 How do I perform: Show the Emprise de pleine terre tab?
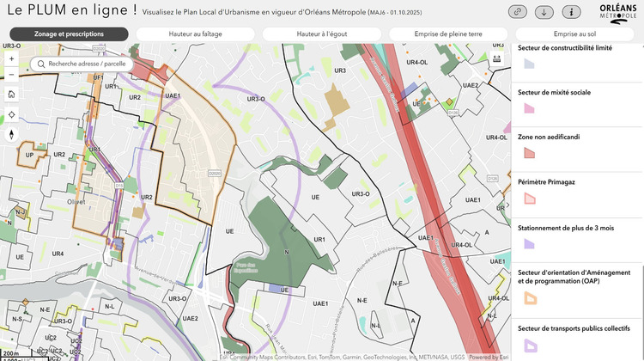click(448, 34)
